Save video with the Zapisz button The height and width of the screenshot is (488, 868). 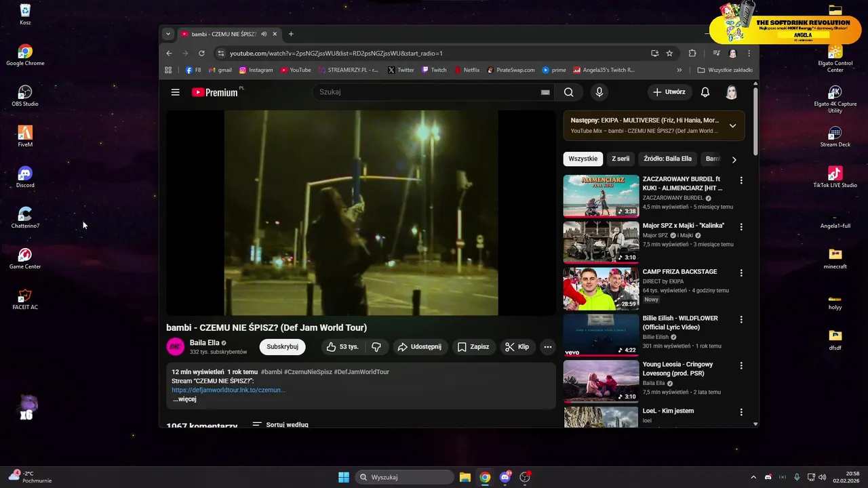(x=473, y=347)
